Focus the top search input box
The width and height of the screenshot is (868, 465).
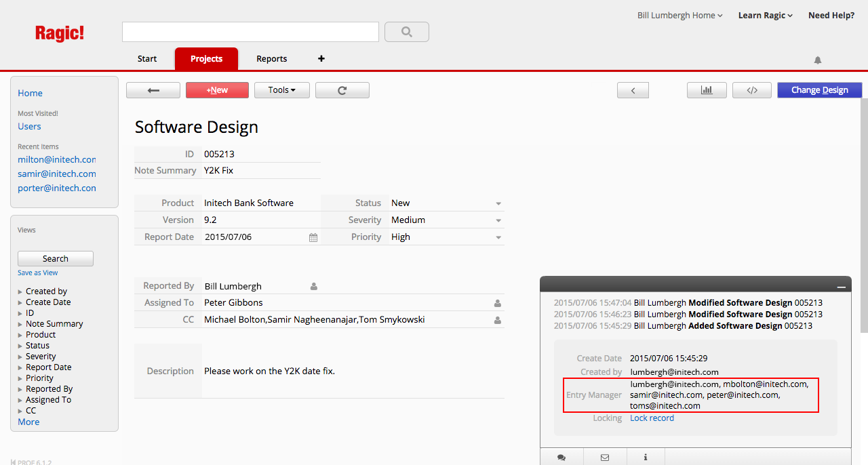[250, 32]
